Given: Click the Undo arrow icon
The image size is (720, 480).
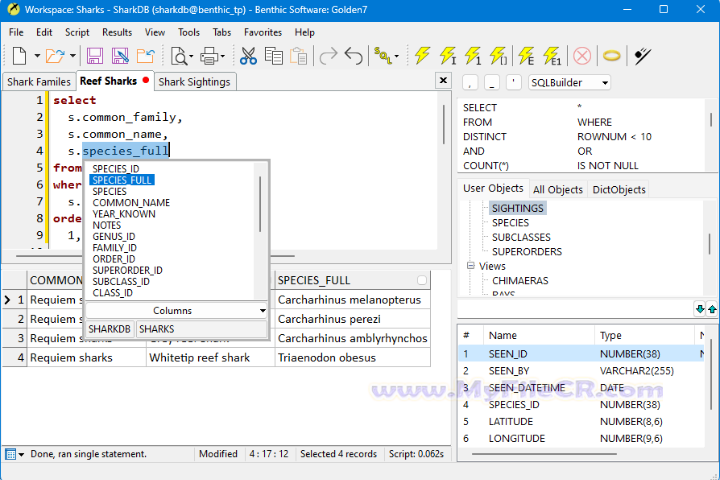Looking at the screenshot, I should 353,57.
